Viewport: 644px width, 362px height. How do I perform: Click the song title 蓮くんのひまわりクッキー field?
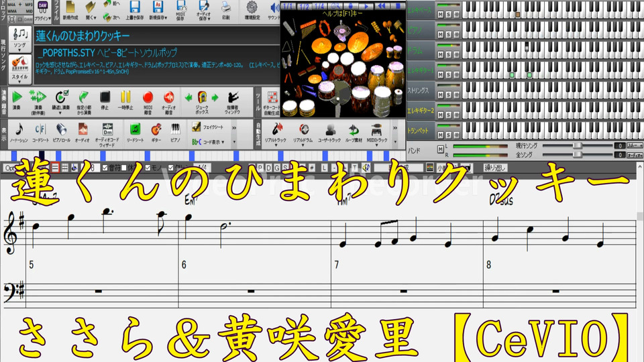pos(157,36)
